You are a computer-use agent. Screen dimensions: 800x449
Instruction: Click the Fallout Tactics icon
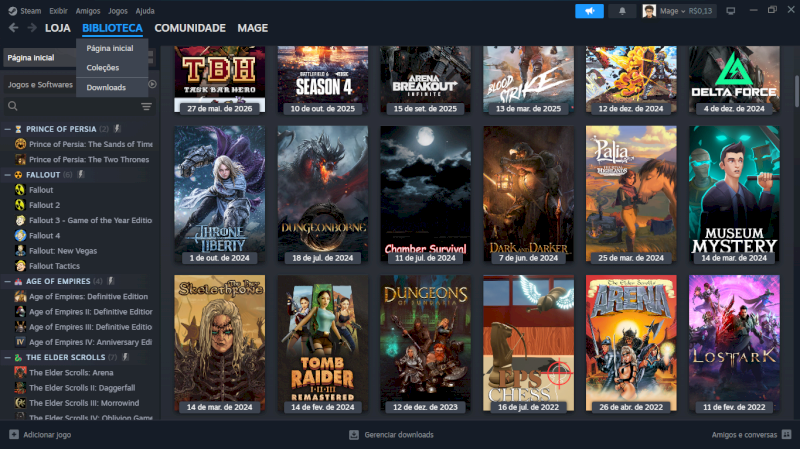[x=20, y=266]
